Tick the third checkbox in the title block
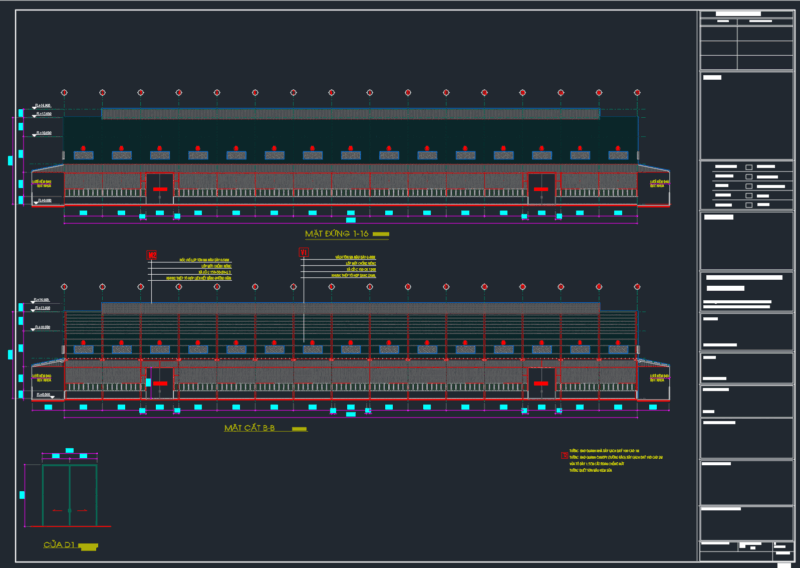This screenshot has height=568, width=800. pyautogui.click(x=749, y=185)
